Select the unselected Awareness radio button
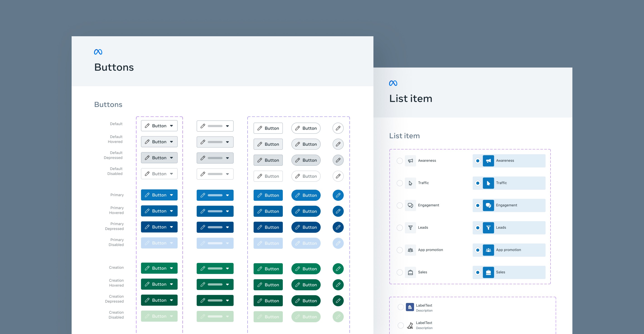 click(399, 161)
